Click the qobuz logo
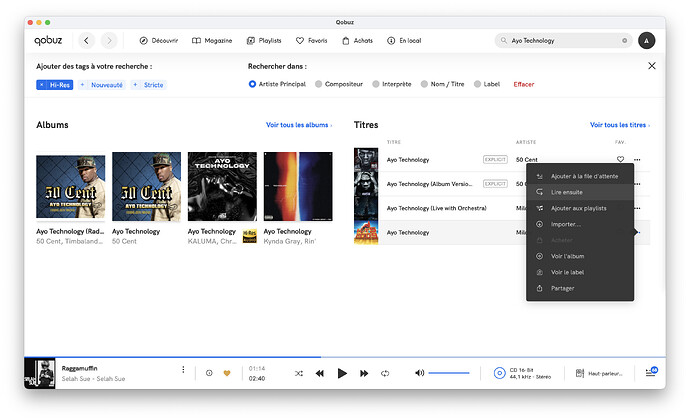Screen dimensions: 690x420 (48, 41)
